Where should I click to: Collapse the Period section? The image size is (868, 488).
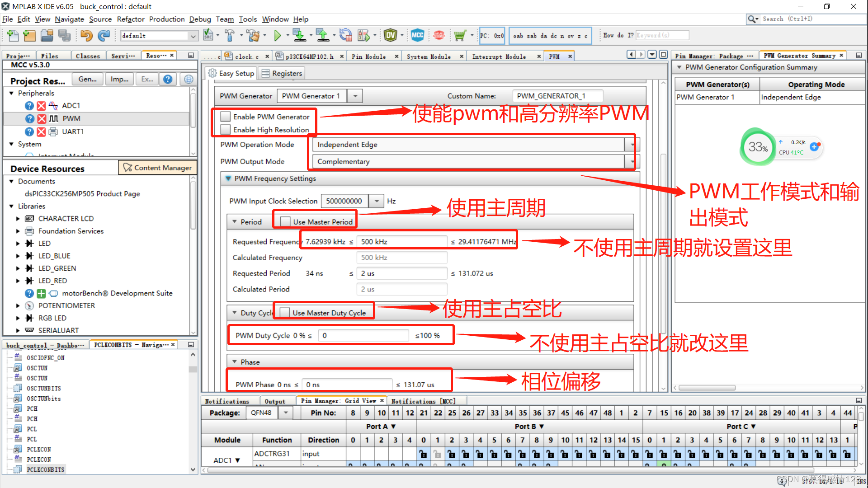click(x=234, y=222)
